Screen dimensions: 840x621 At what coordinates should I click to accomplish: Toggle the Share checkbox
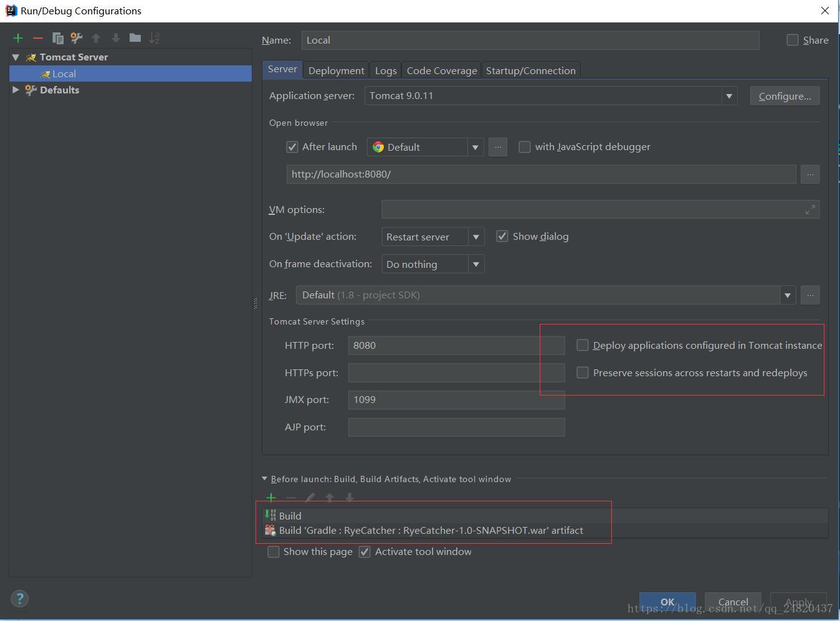point(793,40)
